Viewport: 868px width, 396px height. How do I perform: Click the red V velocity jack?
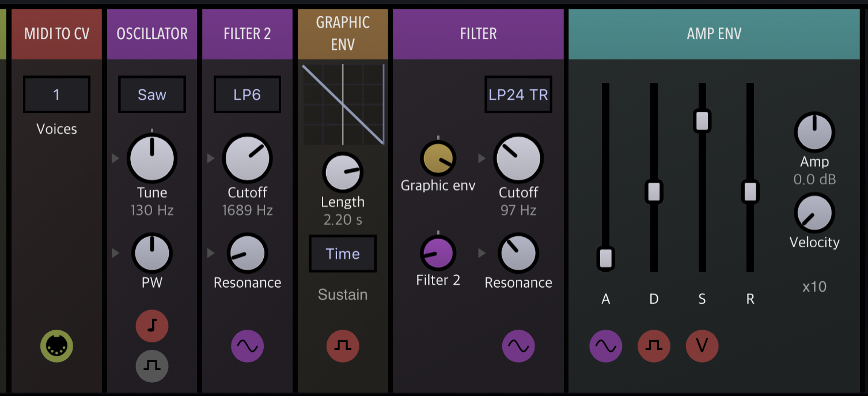click(702, 346)
